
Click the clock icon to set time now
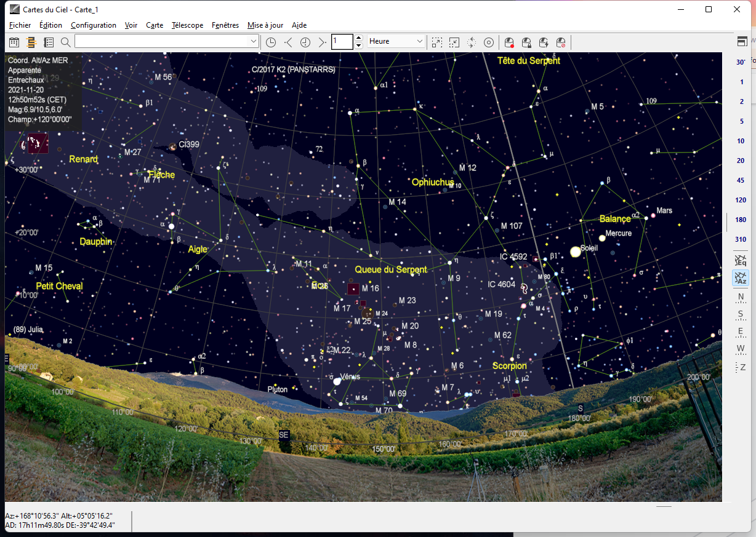[271, 42]
